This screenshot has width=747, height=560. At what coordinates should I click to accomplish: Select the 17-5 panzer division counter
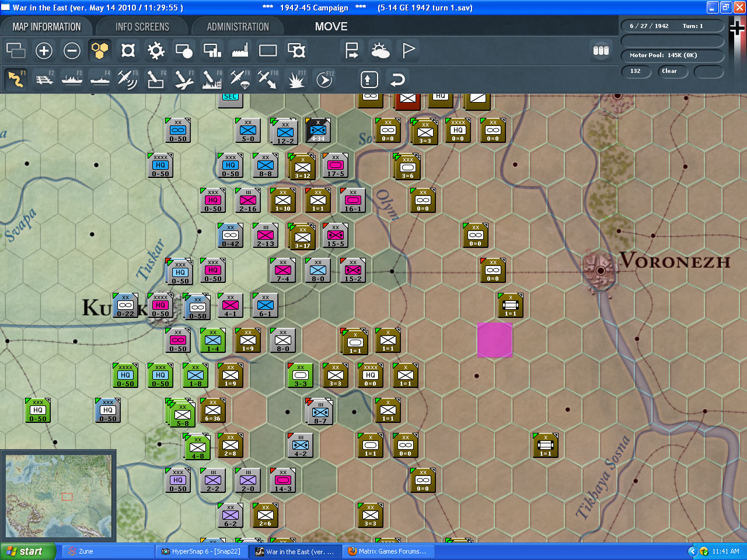(x=336, y=166)
